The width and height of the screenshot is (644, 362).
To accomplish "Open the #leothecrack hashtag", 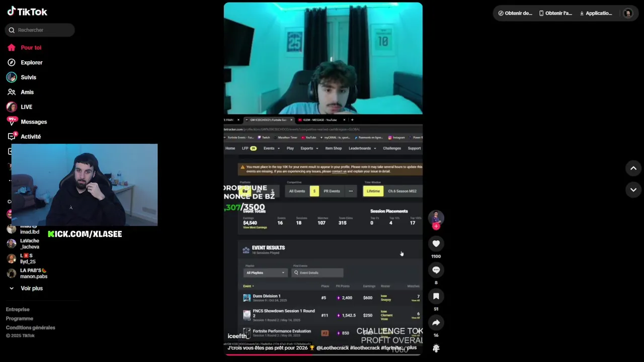I will click(x=365, y=348).
